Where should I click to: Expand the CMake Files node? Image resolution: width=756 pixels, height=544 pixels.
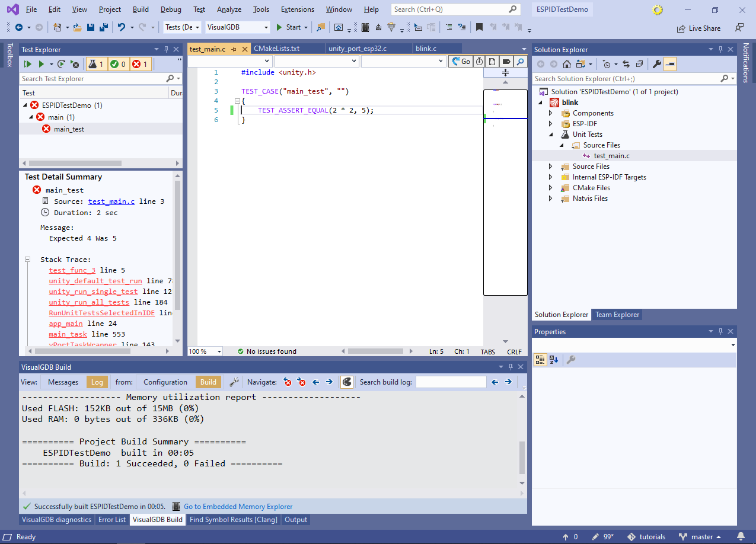click(550, 188)
